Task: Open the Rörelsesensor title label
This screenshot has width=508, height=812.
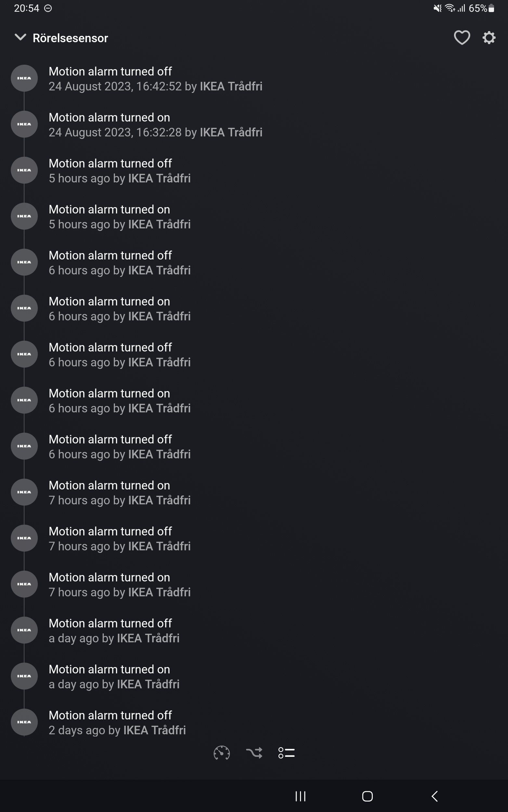Action: click(70, 38)
